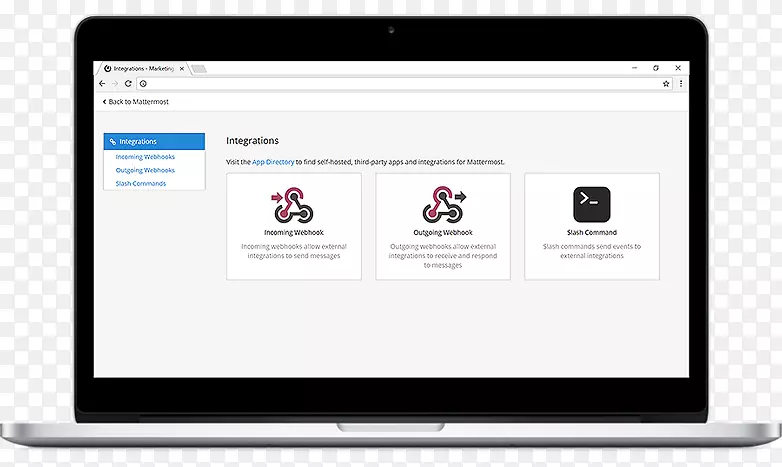This screenshot has height=467, width=782.
Task: Open a new browser tab
Action: click(x=198, y=68)
